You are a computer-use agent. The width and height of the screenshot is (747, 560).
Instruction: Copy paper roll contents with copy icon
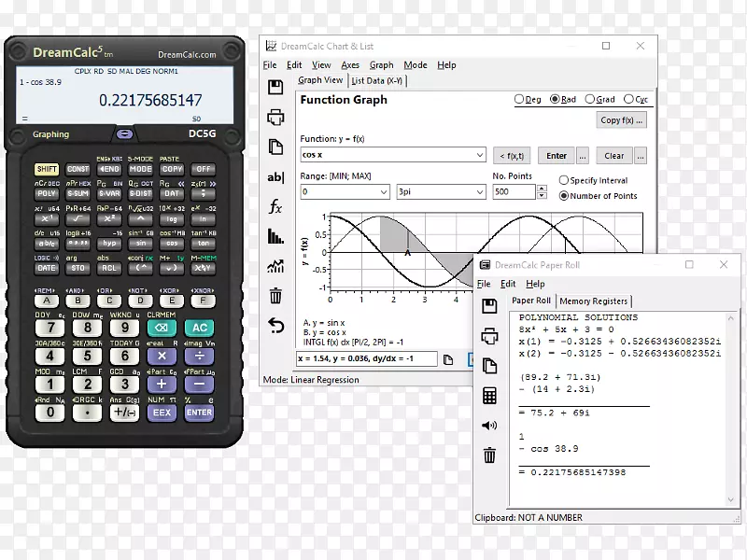[489, 366]
